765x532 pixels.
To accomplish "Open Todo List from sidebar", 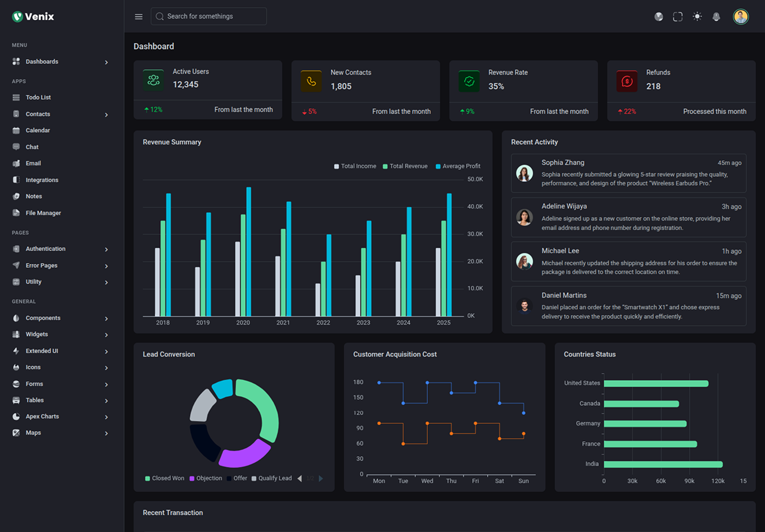I will pyautogui.click(x=38, y=97).
